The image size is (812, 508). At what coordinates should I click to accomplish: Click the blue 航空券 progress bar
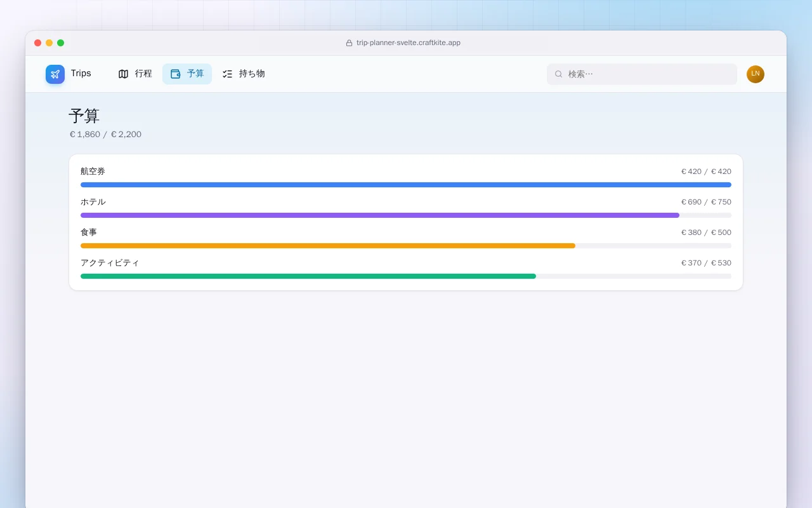click(406, 185)
